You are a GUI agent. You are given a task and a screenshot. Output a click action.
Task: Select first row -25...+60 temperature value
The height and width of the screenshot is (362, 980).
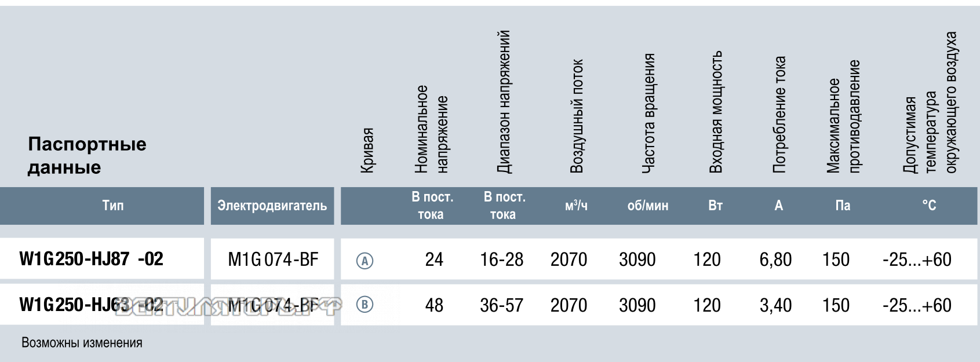[x=917, y=259]
